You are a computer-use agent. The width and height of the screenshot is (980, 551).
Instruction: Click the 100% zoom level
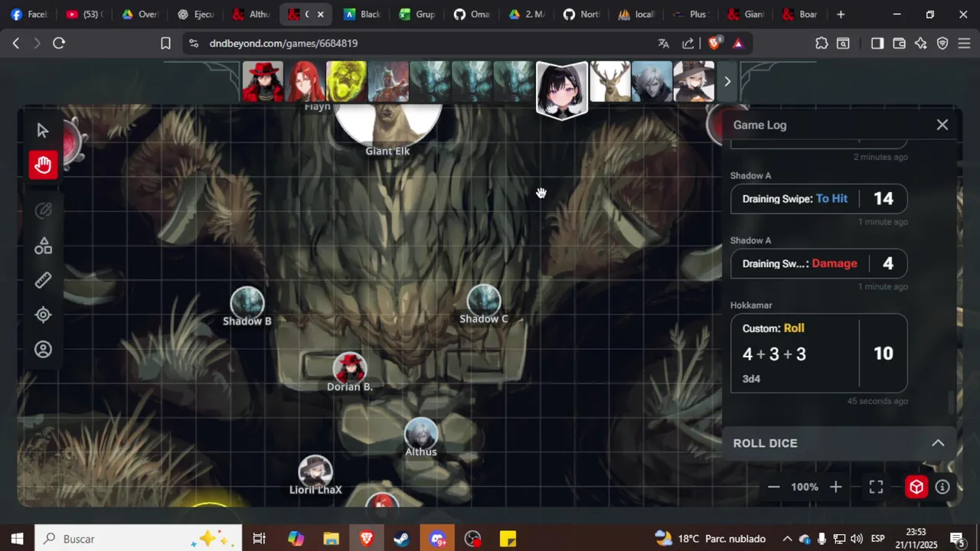[805, 487]
